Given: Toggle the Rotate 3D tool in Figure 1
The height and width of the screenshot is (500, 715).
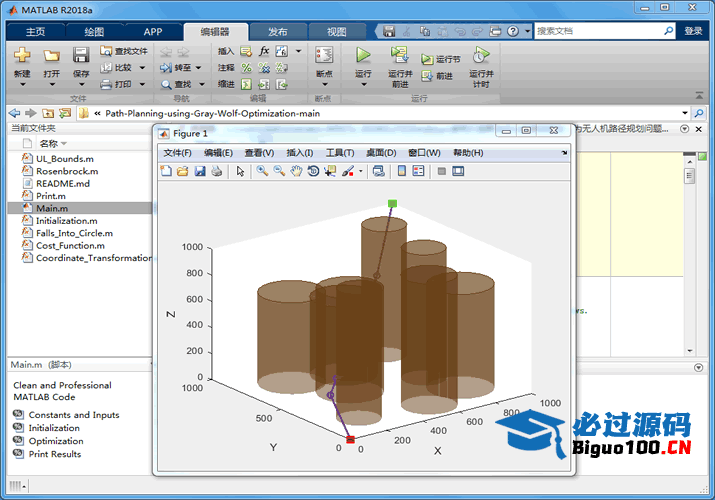Looking at the screenshot, I should 313,171.
